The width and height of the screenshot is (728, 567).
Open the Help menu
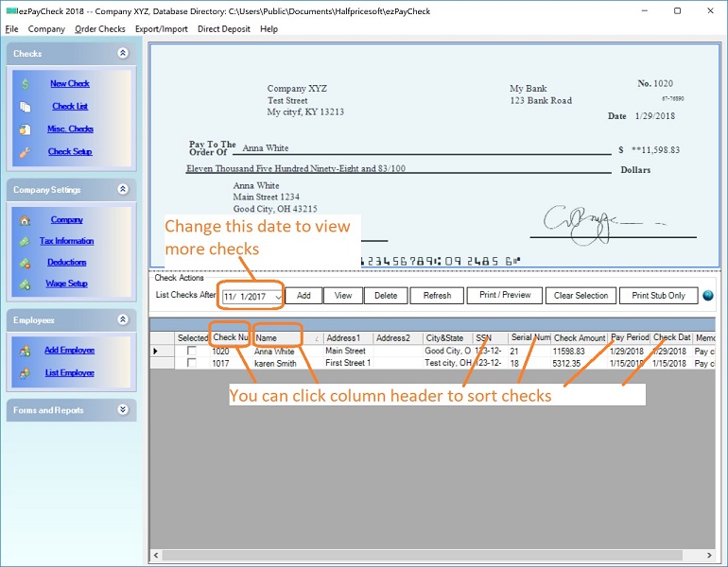pyautogui.click(x=269, y=28)
